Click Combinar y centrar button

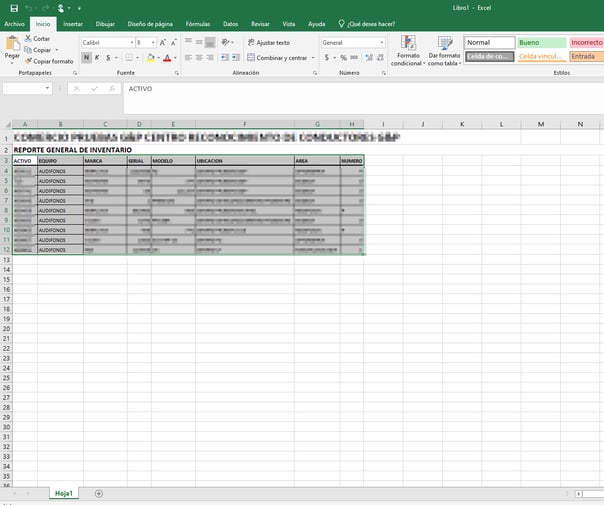[278, 58]
